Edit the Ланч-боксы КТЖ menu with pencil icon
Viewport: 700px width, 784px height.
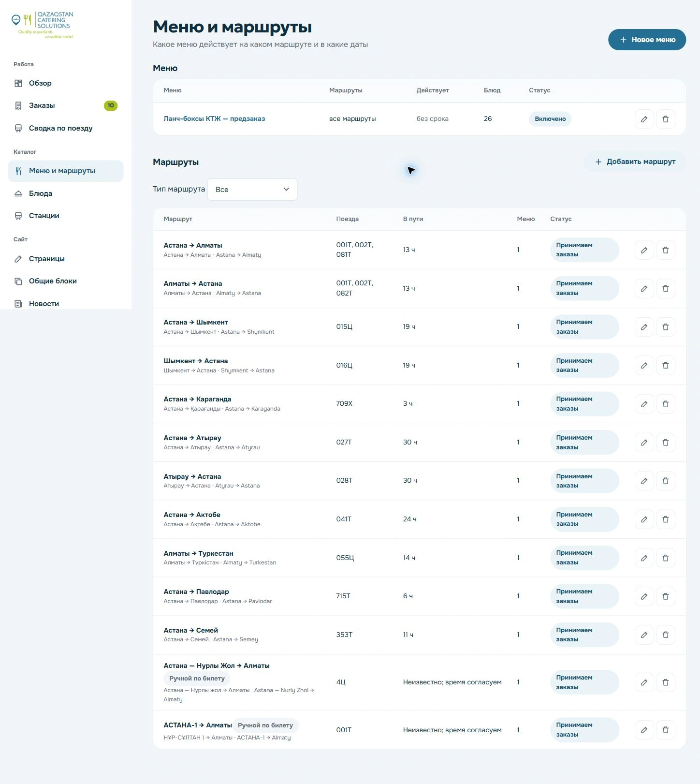(x=644, y=119)
